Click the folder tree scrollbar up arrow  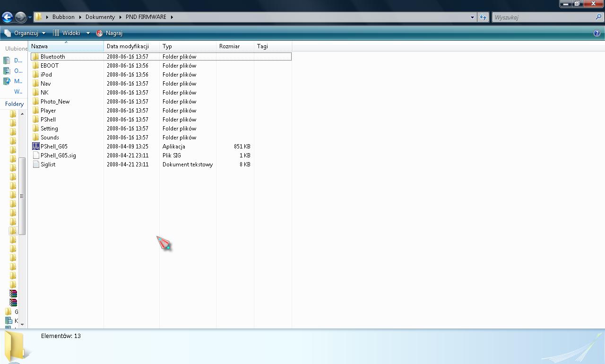click(x=22, y=113)
